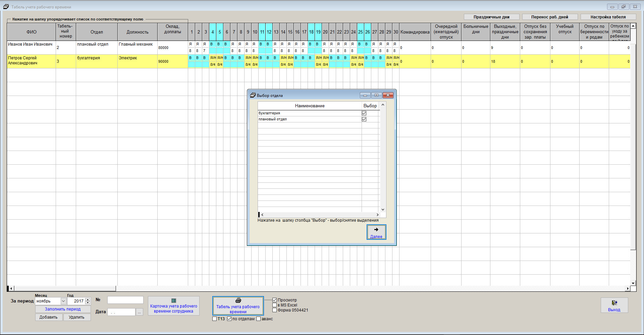Click the dialog list scroll-left arrow
The height and width of the screenshot is (335, 644).
click(262, 215)
